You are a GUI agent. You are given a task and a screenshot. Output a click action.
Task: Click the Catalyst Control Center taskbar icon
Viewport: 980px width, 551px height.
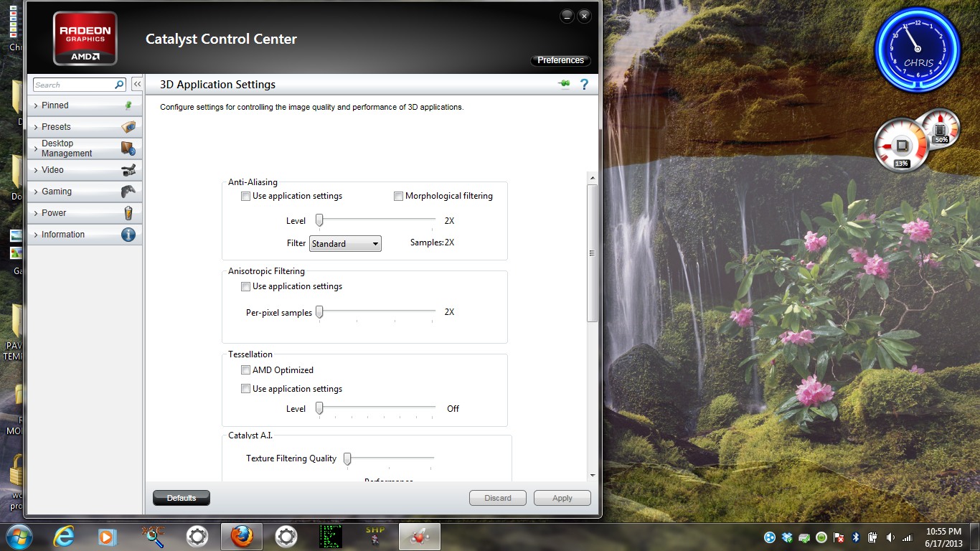coord(420,537)
